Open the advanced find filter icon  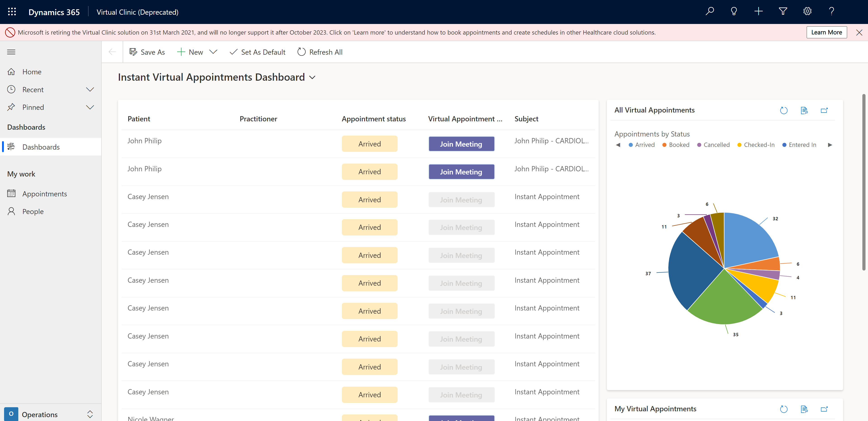[x=783, y=12]
